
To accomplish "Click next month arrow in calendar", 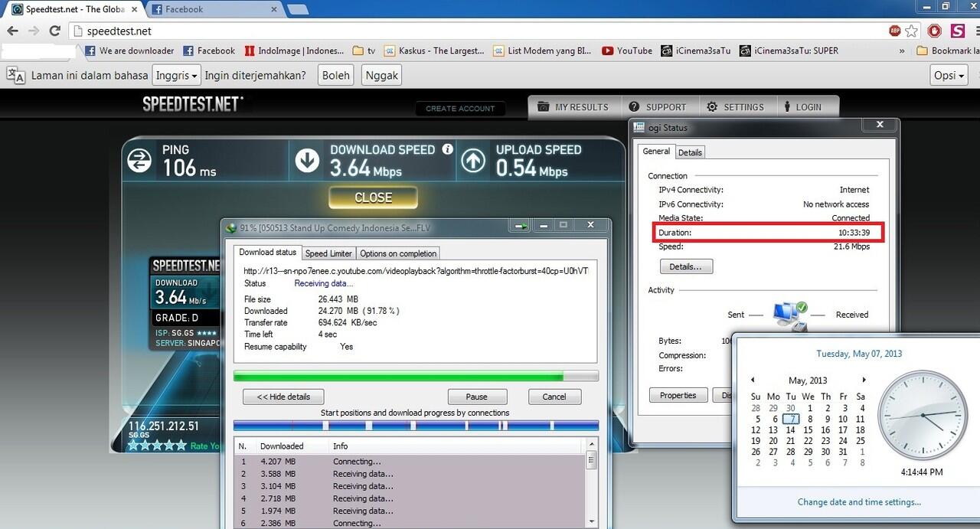I will point(864,380).
